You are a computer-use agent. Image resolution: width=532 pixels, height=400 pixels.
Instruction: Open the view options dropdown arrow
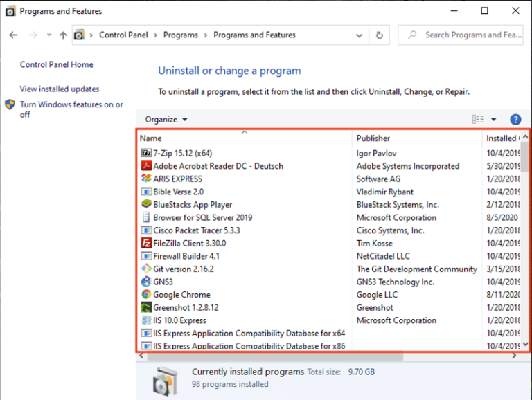(494, 119)
